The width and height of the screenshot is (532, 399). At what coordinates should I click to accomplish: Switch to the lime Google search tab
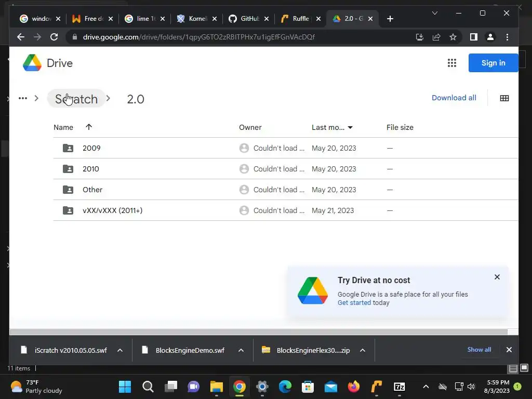144,19
